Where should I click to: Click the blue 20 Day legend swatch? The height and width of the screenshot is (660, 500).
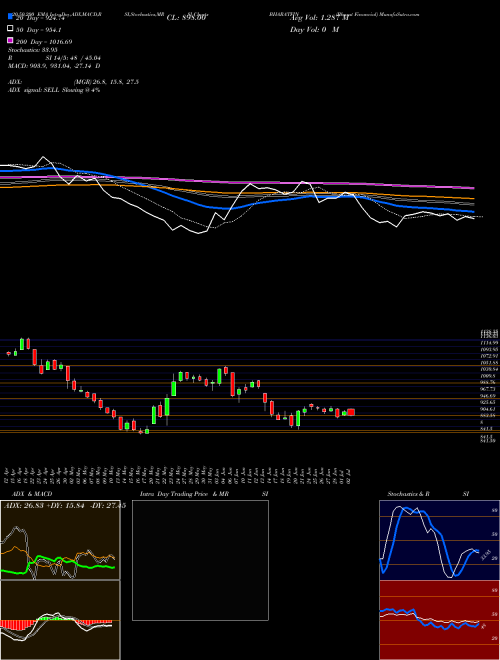point(10,17)
